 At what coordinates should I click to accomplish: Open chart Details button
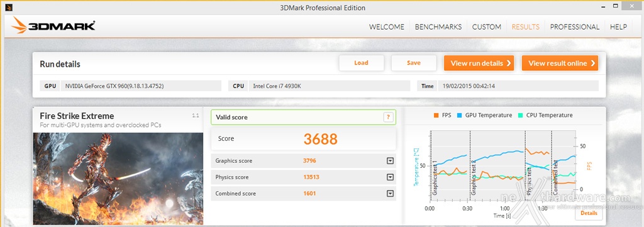pos(589,213)
